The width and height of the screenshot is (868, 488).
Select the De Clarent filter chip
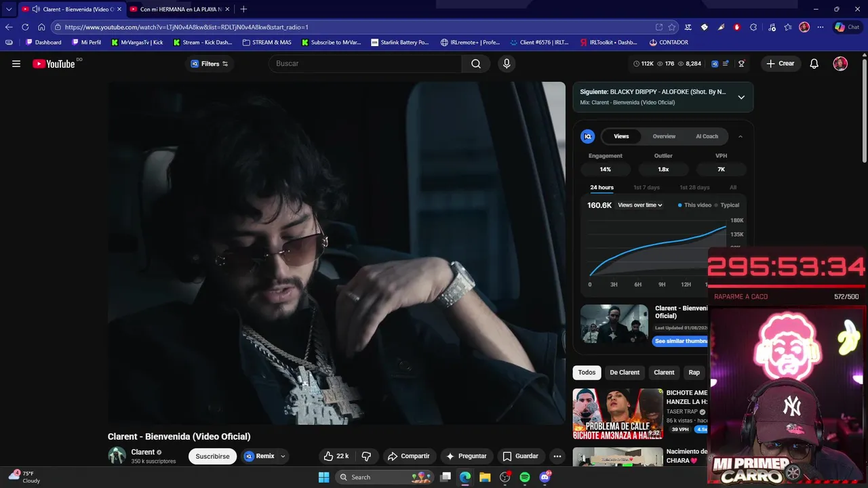pyautogui.click(x=625, y=372)
